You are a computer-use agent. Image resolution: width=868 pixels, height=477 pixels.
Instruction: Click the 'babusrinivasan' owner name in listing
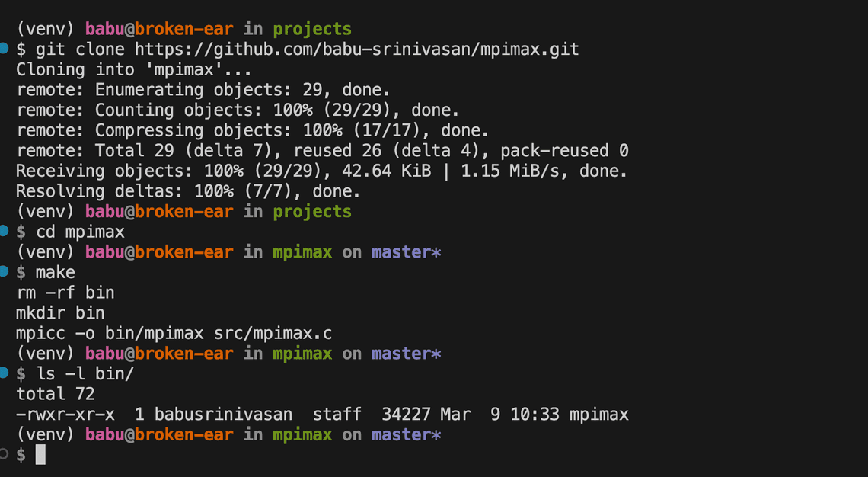tap(223, 415)
